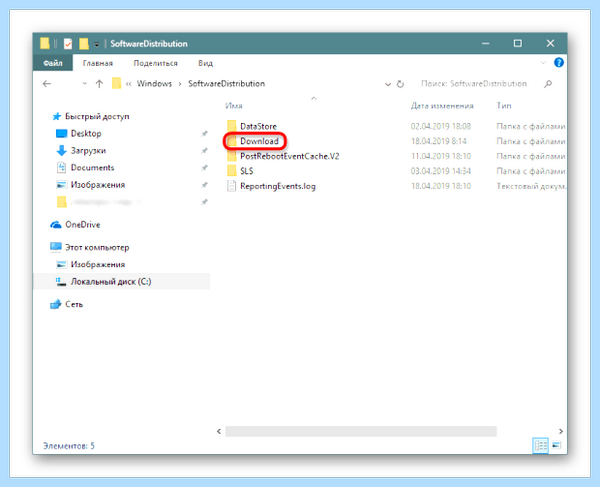Open the Поделиться ribbon tab

(155, 63)
